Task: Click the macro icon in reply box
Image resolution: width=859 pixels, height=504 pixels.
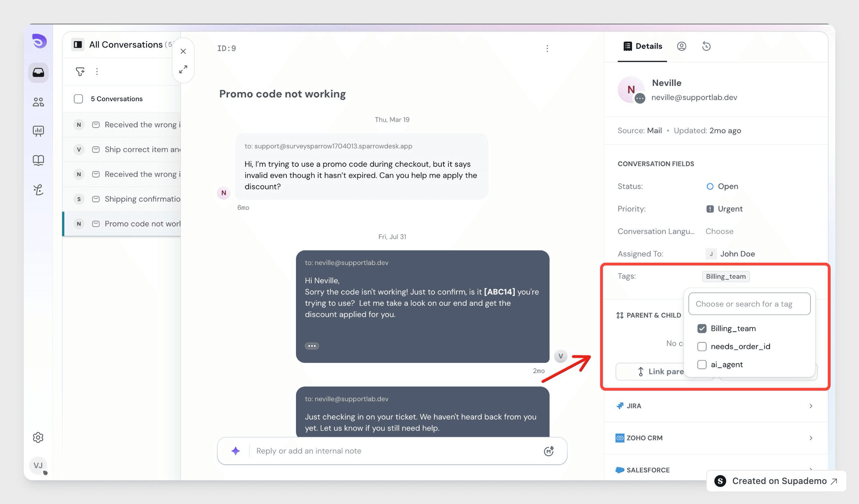Action: click(x=549, y=451)
